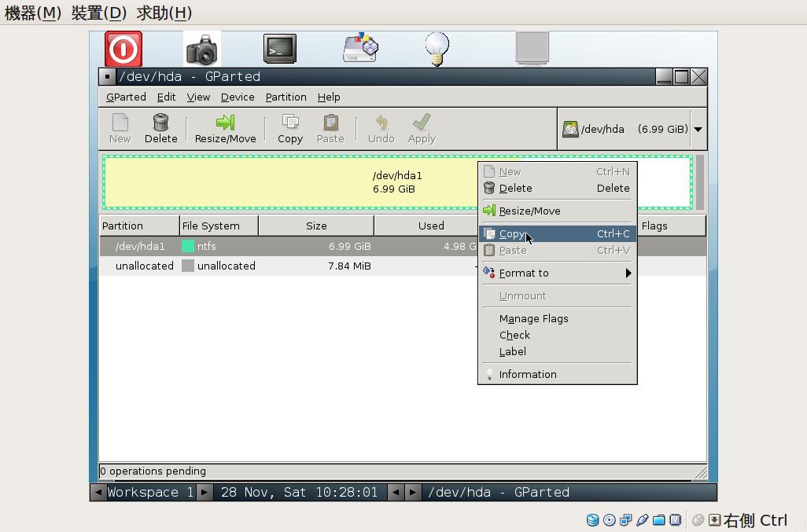Open the Edit menu
Image resolution: width=807 pixels, height=532 pixels.
pos(166,97)
